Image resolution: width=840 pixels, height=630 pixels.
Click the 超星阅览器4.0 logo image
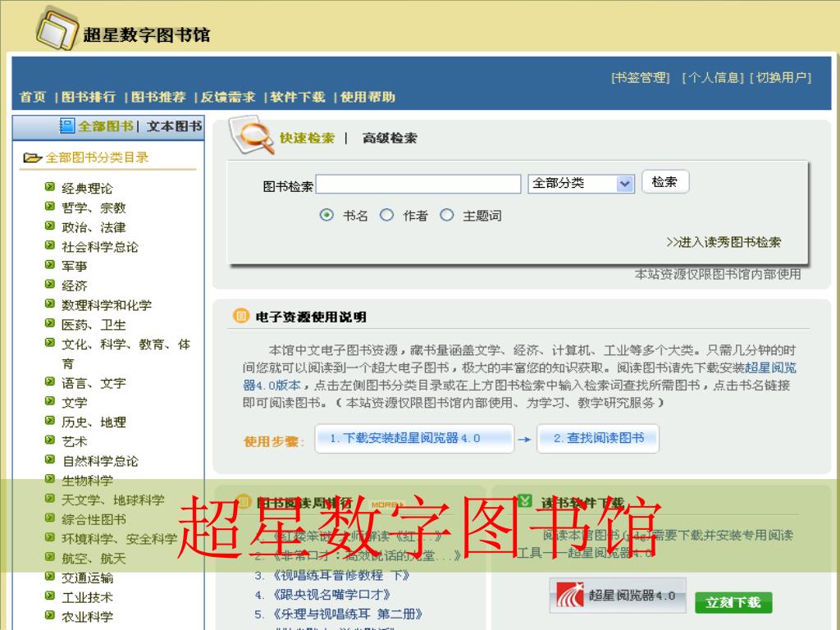click(618, 596)
